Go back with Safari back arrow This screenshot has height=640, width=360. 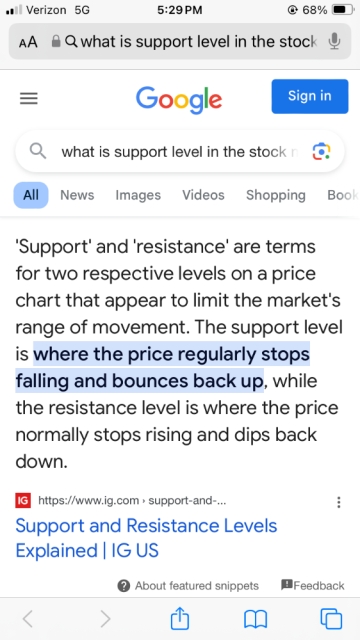tap(28, 619)
